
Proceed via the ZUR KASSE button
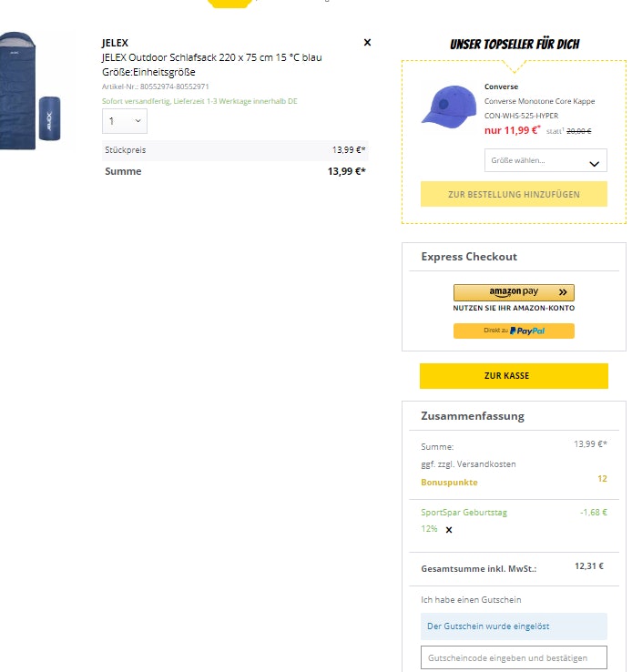click(x=514, y=375)
